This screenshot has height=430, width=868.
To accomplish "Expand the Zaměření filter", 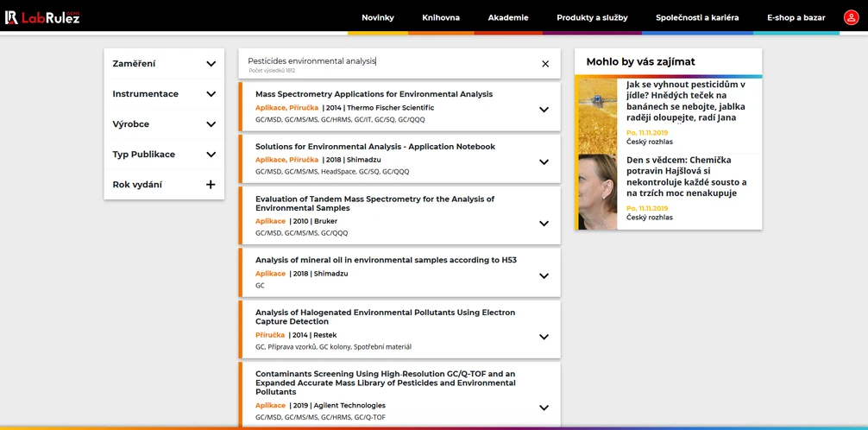I will (211, 64).
